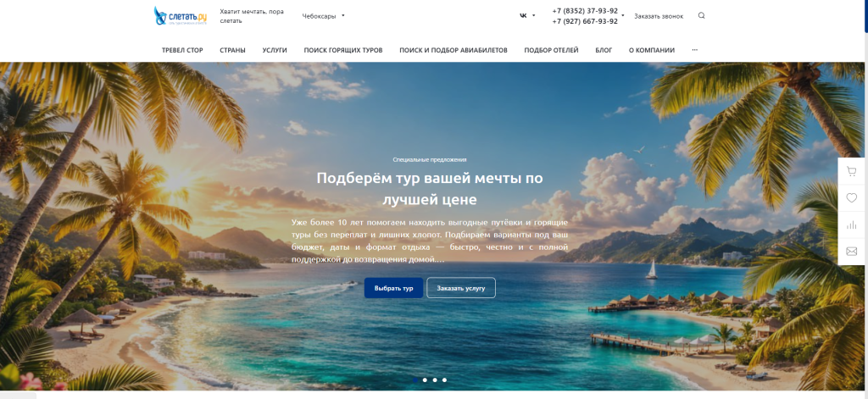Click the VK social network icon

[x=523, y=15]
